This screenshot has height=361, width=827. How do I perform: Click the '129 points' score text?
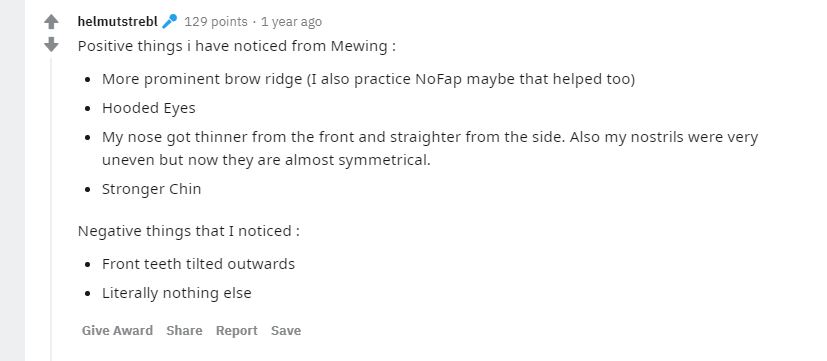[x=216, y=22]
